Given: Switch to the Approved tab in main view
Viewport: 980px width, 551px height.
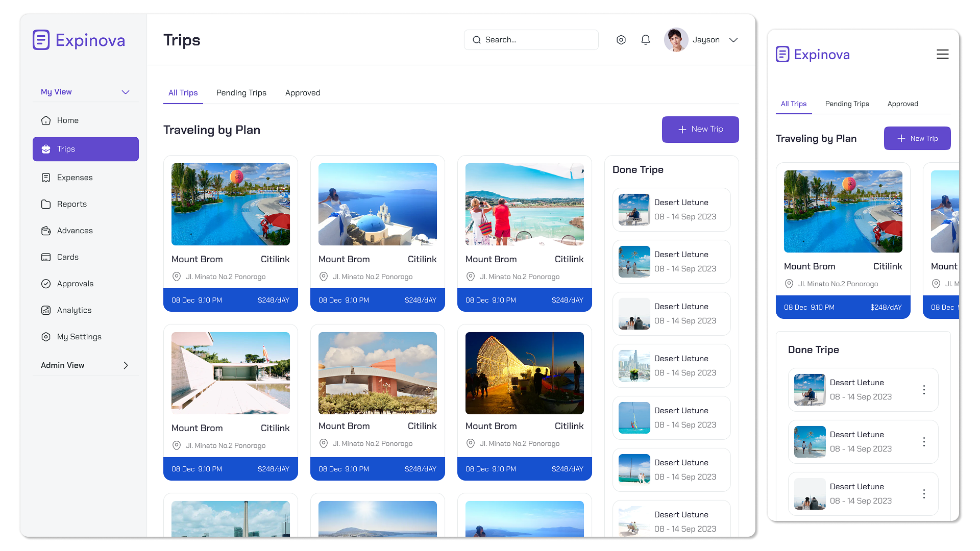Looking at the screenshot, I should [x=303, y=93].
